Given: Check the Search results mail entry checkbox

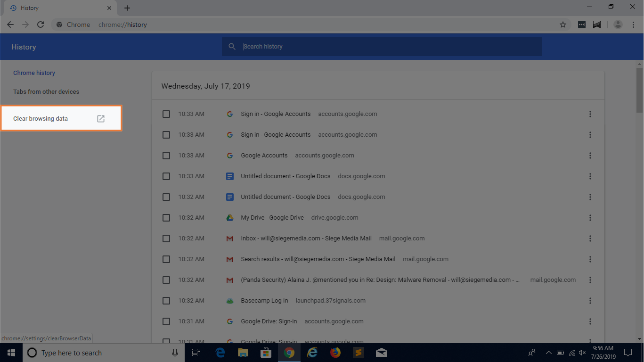Looking at the screenshot, I should tap(166, 259).
